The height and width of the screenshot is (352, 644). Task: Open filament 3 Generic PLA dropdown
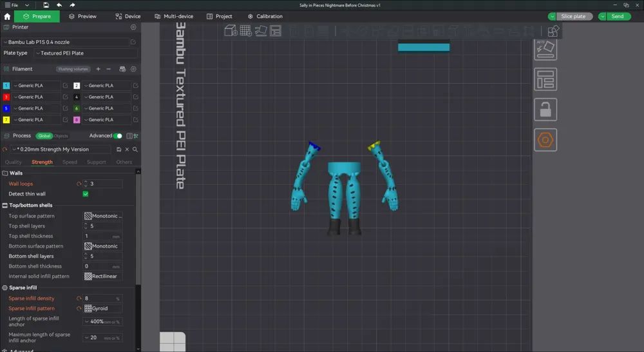(36, 97)
